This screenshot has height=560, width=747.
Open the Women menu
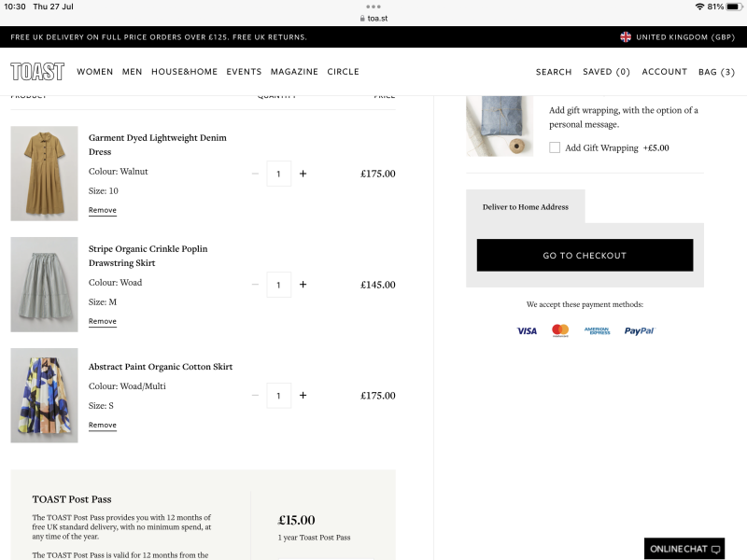[95, 72]
